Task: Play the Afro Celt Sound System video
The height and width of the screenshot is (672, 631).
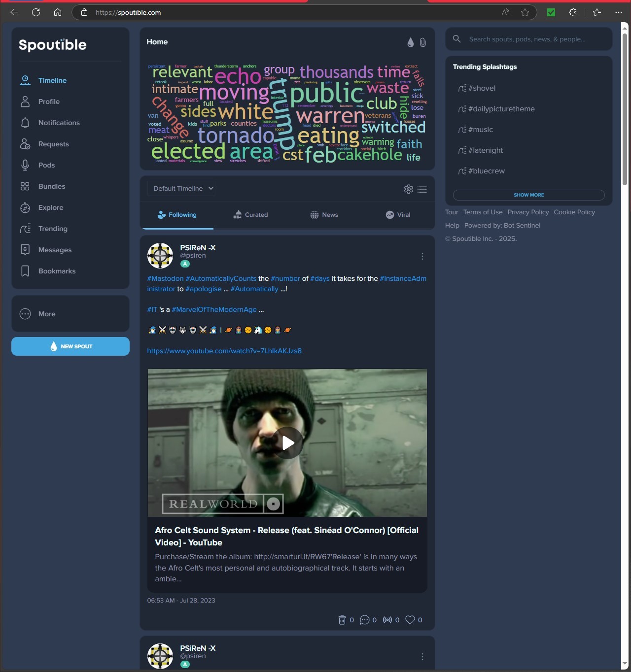Action: pos(288,443)
